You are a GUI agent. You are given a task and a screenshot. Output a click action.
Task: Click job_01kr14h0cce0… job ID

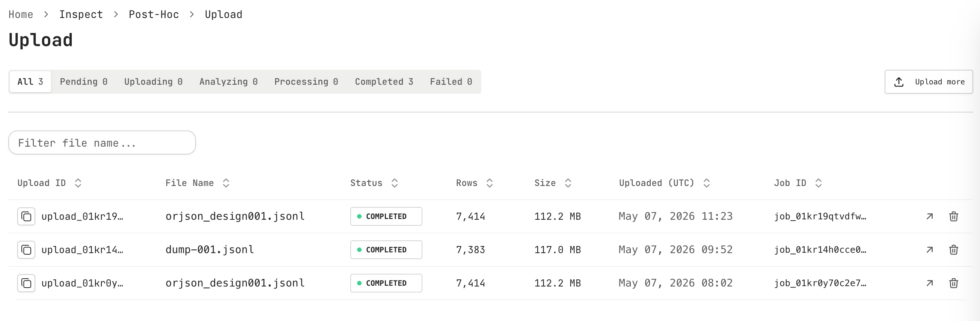(820, 250)
